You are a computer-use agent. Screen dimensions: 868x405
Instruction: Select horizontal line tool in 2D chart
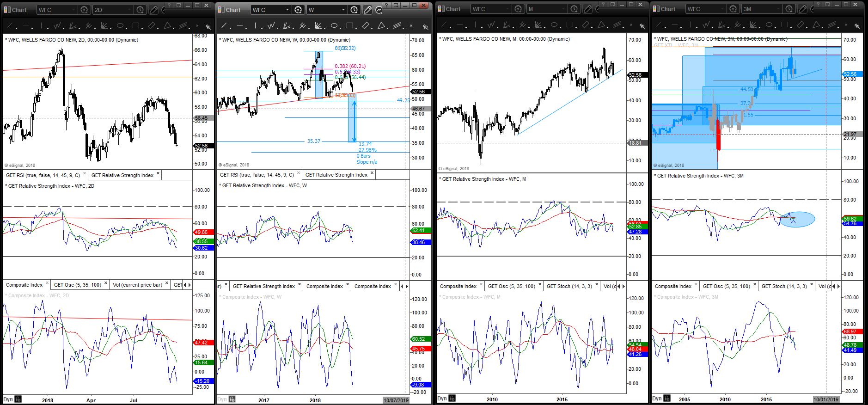[27, 26]
